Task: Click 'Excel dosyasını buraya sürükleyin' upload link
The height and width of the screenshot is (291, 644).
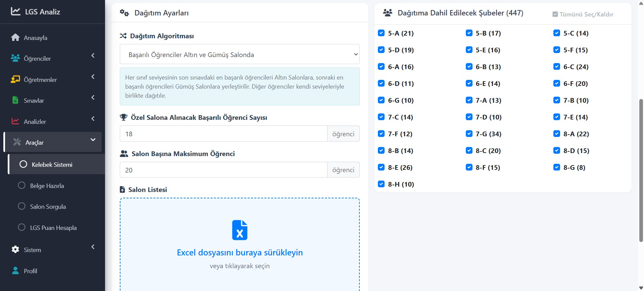Action: [x=240, y=252]
